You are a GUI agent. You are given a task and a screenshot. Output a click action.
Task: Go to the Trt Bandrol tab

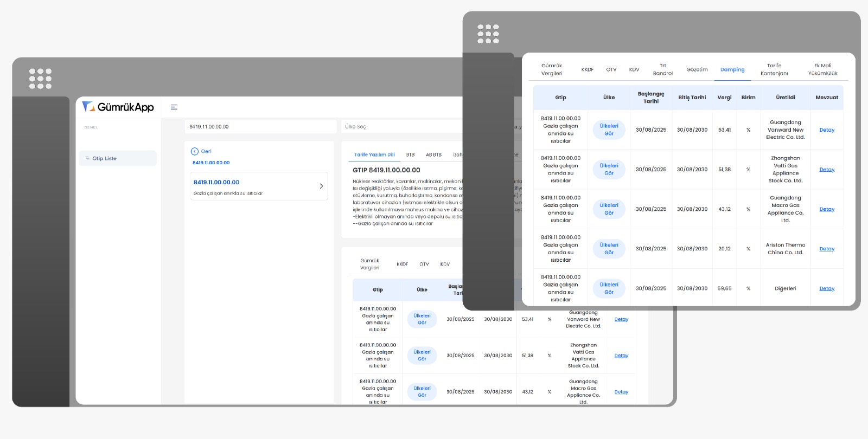pyautogui.click(x=662, y=69)
